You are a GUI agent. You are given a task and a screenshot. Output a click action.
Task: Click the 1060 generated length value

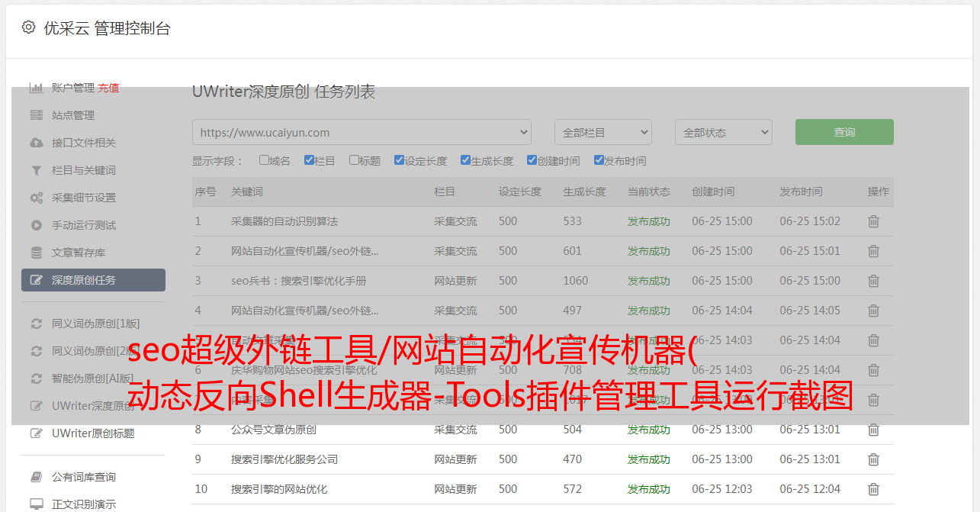576,281
